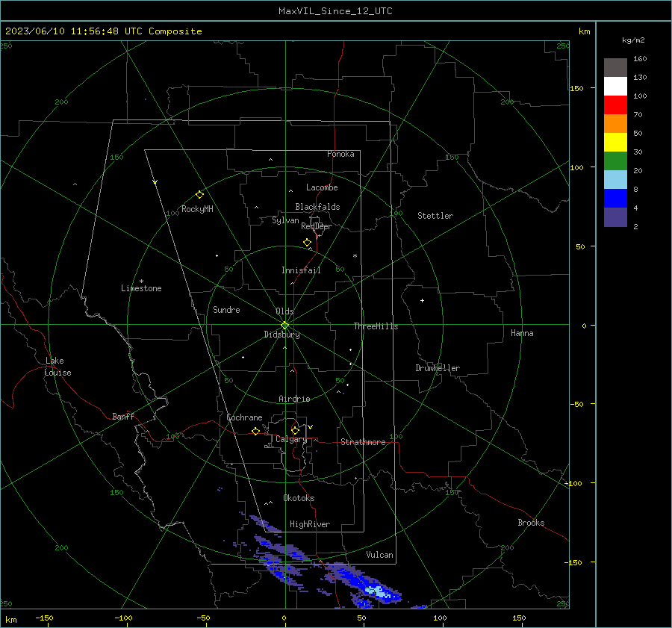The image size is (672, 628).
Task: Click the MaxVIL_Since_12_UTC title
Action: pos(335,11)
